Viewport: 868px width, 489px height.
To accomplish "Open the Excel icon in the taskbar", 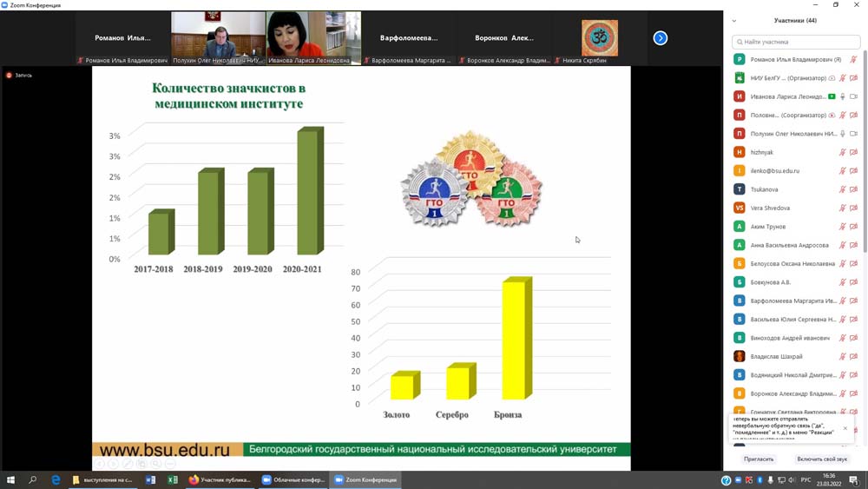I will 173,479.
